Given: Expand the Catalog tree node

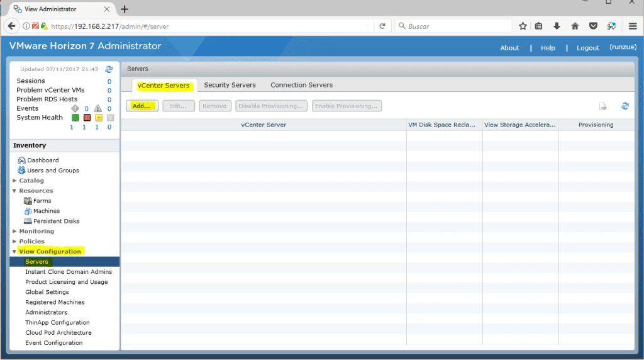Looking at the screenshot, I should (15, 181).
